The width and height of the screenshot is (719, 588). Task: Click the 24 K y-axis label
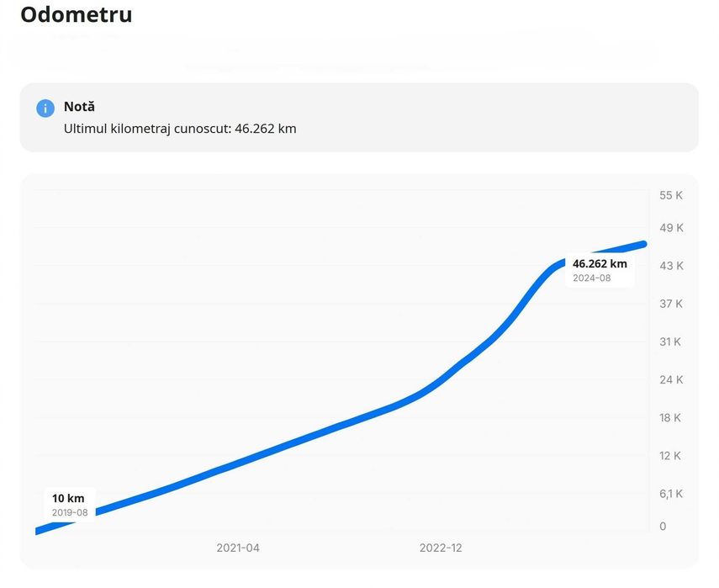(x=671, y=379)
